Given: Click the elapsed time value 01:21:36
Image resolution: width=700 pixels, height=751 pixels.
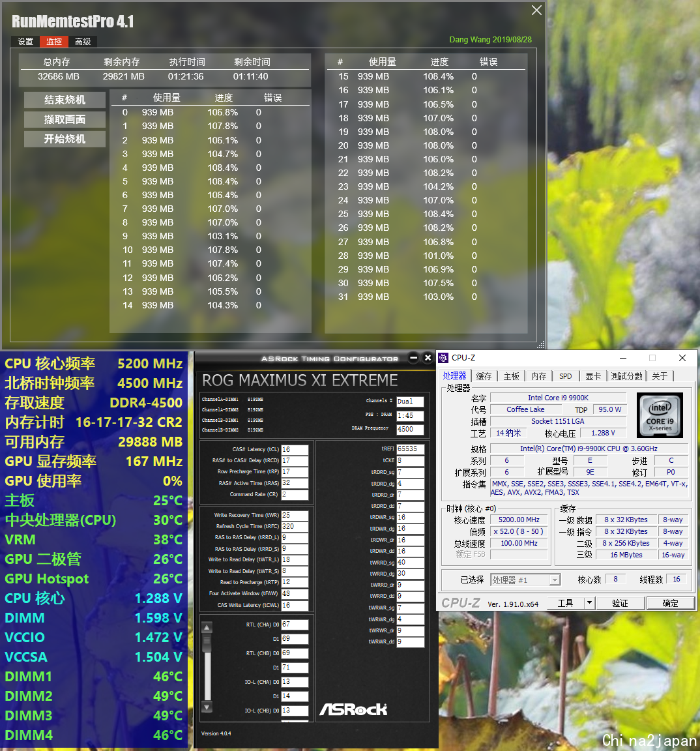Looking at the screenshot, I should (x=186, y=77).
